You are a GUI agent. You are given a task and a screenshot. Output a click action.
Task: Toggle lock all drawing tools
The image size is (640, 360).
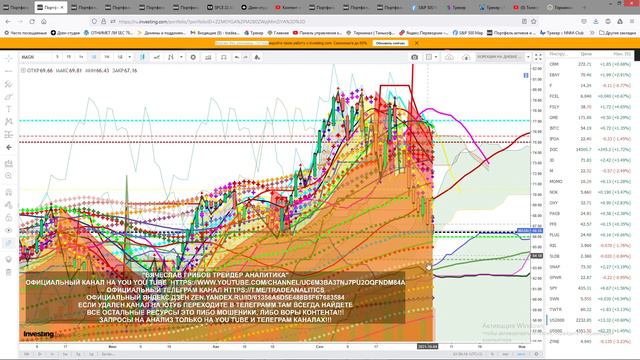(x=9, y=218)
